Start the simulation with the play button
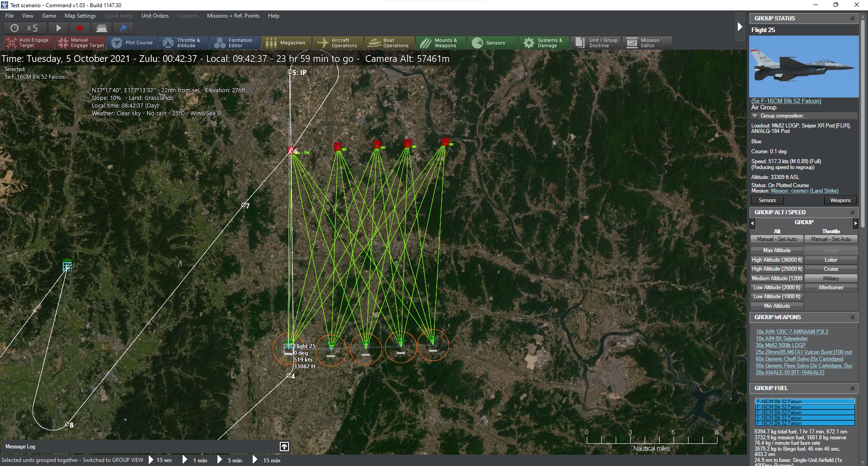Image resolution: width=868 pixels, height=466 pixels. pyautogui.click(x=58, y=28)
